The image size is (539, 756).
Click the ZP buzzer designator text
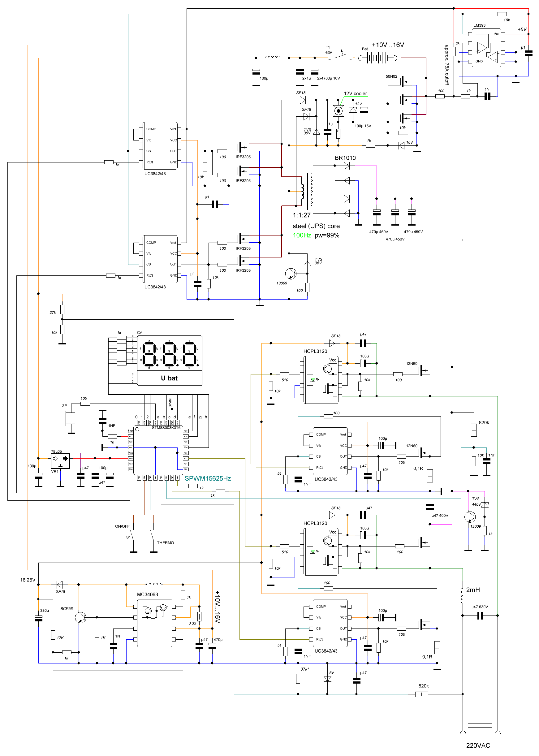click(x=64, y=406)
